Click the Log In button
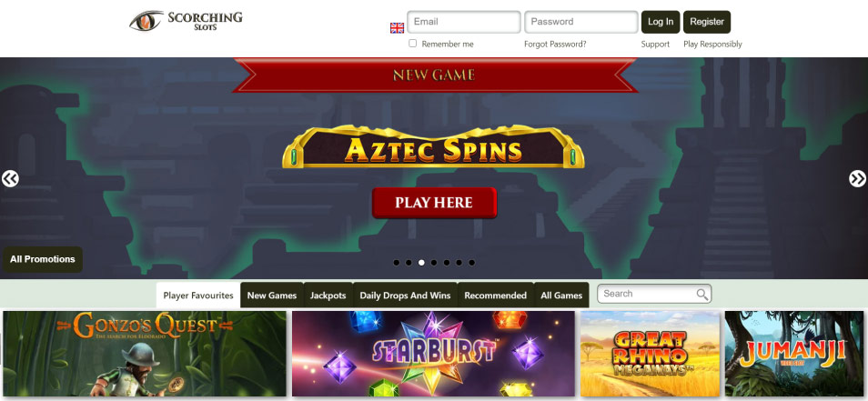The height and width of the screenshot is (401, 868). pos(661,22)
